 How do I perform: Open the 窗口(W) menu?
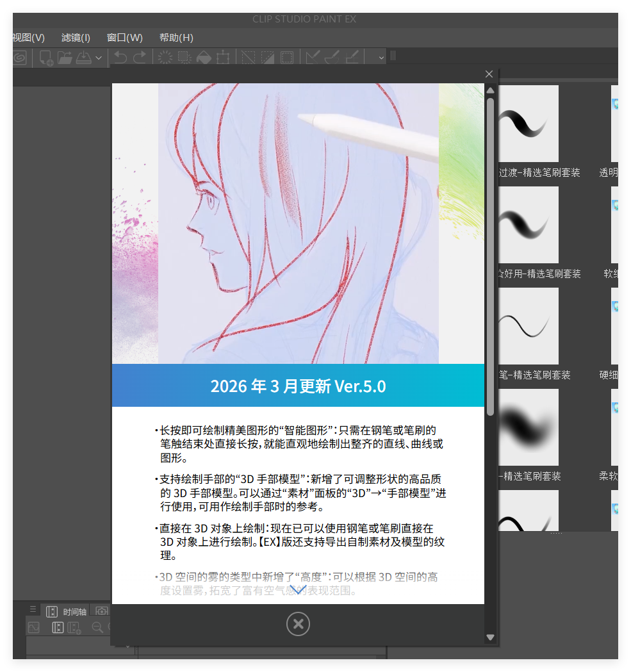click(x=125, y=38)
